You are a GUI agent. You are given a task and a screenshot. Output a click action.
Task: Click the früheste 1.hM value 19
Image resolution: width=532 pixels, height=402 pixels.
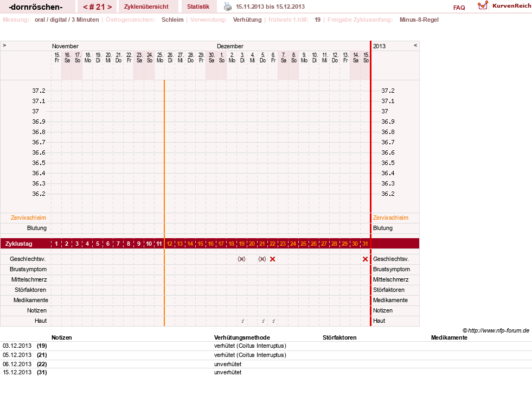click(318, 20)
